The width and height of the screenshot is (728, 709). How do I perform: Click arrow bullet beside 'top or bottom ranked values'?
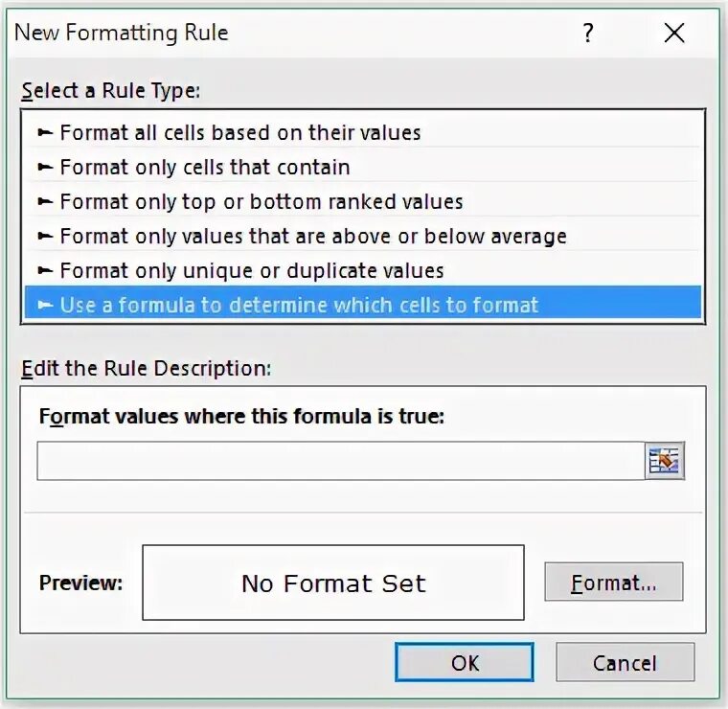pyautogui.click(x=45, y=201)
